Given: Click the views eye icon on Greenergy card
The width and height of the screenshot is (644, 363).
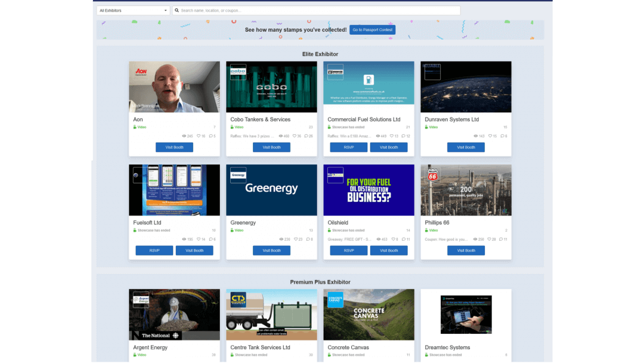Looking at the screenshot, I should (281, 239).
